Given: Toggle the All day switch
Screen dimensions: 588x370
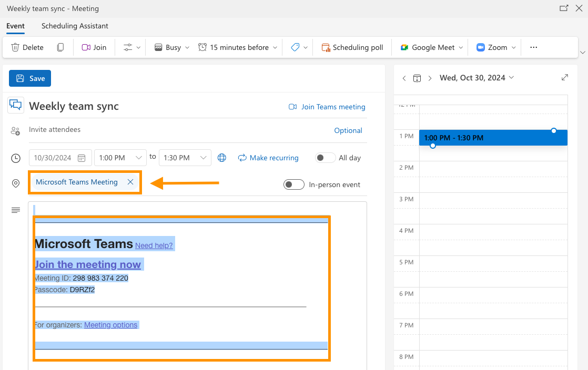Looking at the screenshot, I should (325, 158).
